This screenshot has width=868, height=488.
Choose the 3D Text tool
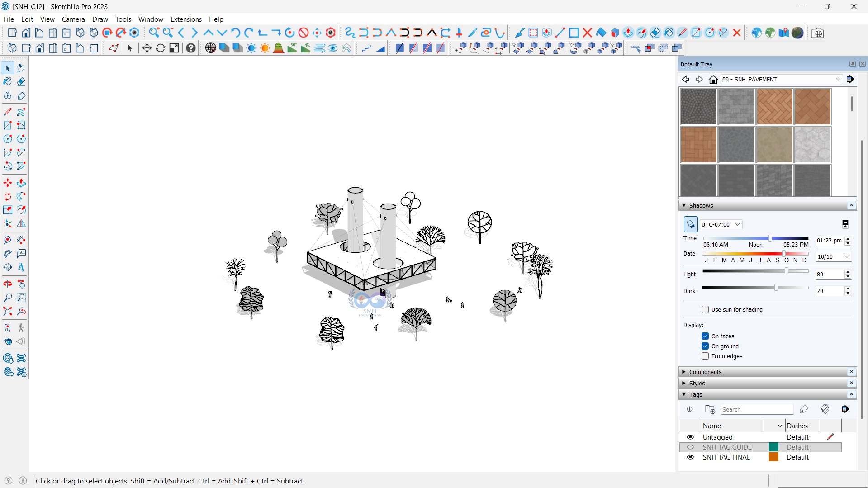(21, 267)
